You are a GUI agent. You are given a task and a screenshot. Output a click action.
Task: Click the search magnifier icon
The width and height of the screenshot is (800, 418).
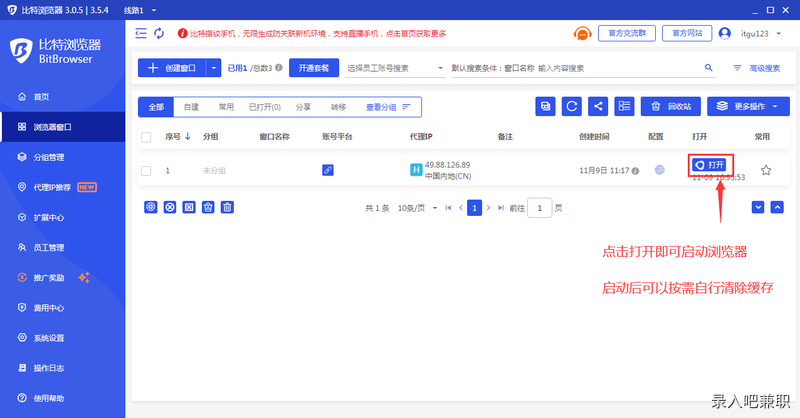click(x=709, y=67)
